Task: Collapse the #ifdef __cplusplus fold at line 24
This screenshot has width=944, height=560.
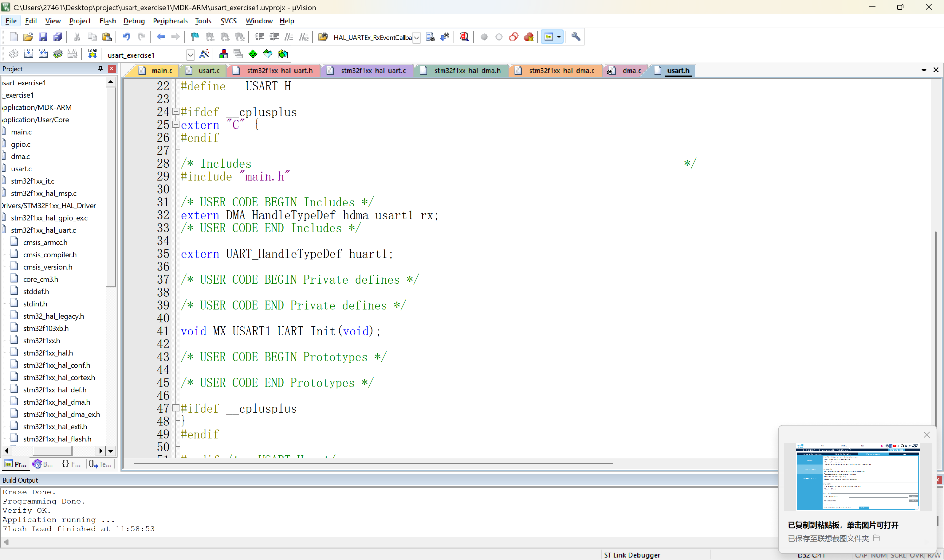Action: click(x=175, y=111)
